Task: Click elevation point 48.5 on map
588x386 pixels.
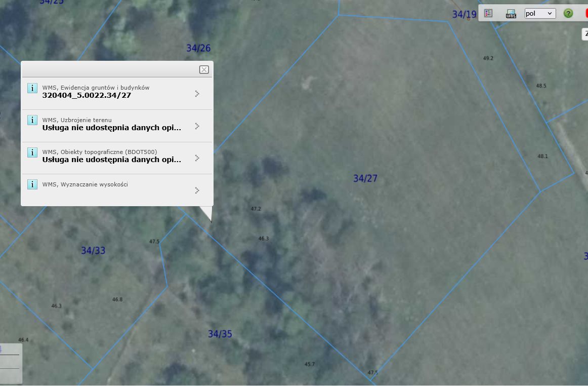Action: (x=541, y=86)
